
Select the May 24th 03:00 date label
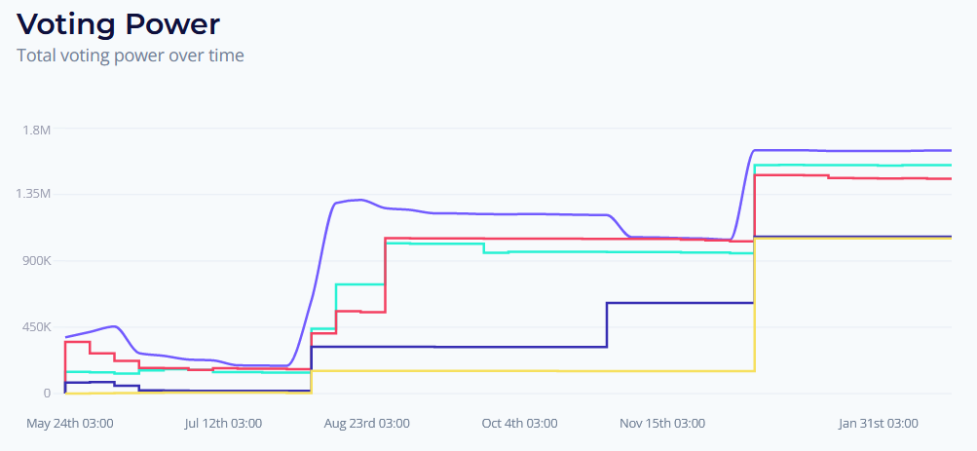[70, 424]
